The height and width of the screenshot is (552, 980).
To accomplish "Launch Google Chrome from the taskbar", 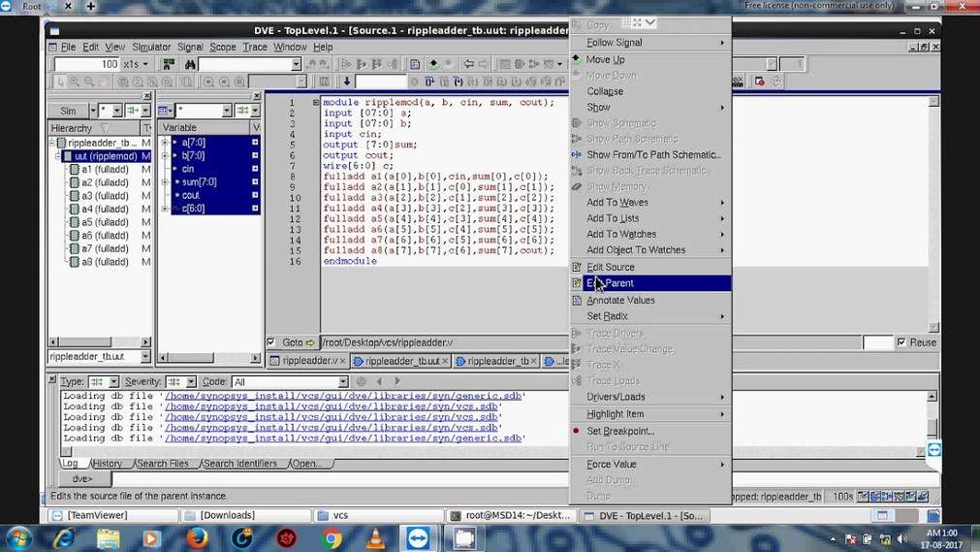I will coord(332,537).
